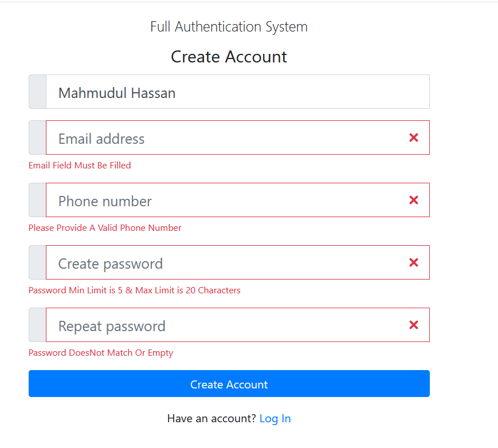Click the gray prefix box beside Phone number
Screen dimensions: 498x448
37,200
